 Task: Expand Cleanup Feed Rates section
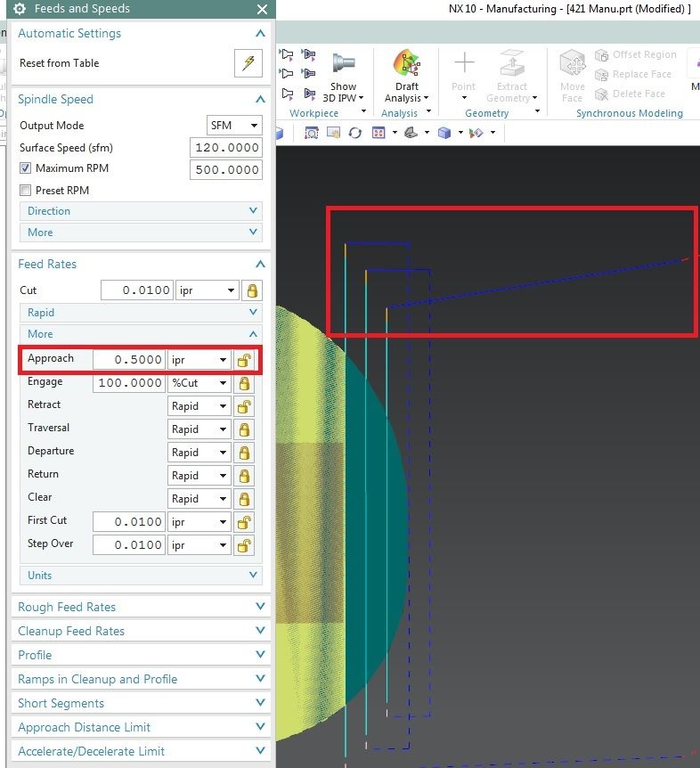coord(141,631)
